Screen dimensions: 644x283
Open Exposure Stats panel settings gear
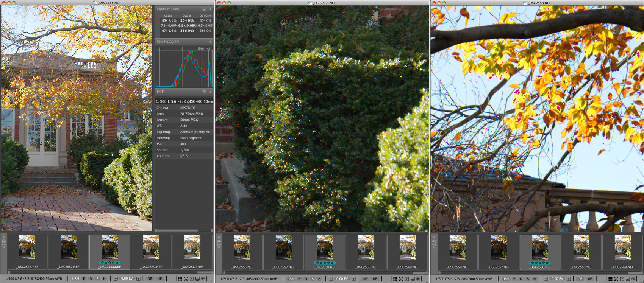[204, 9]
